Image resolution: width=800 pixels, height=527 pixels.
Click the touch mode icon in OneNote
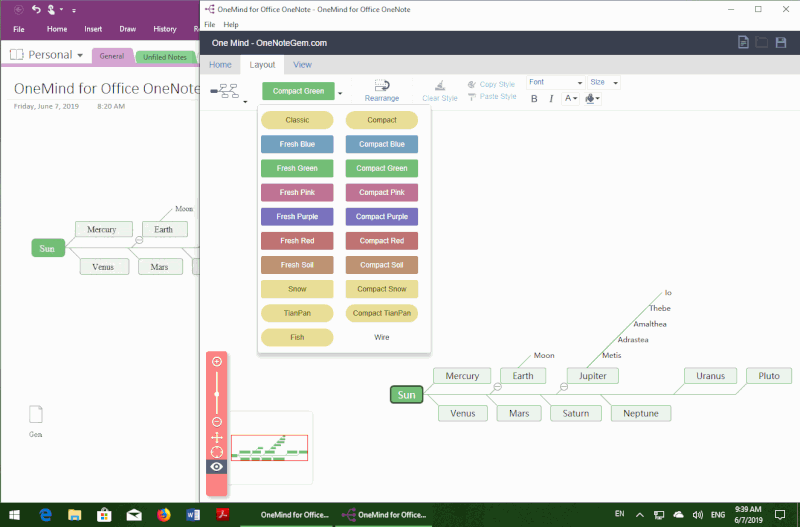(52, 10)
